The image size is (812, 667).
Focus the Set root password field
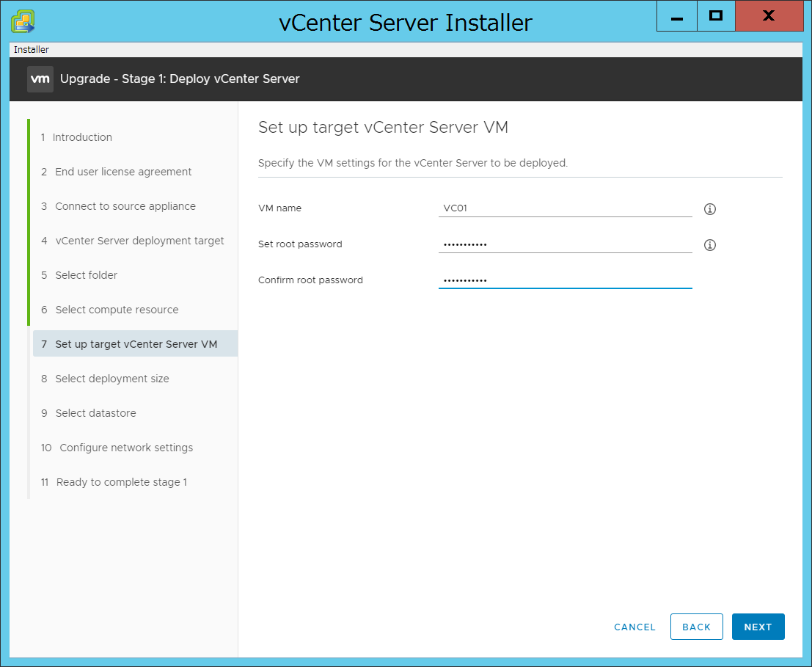[565, 244]
